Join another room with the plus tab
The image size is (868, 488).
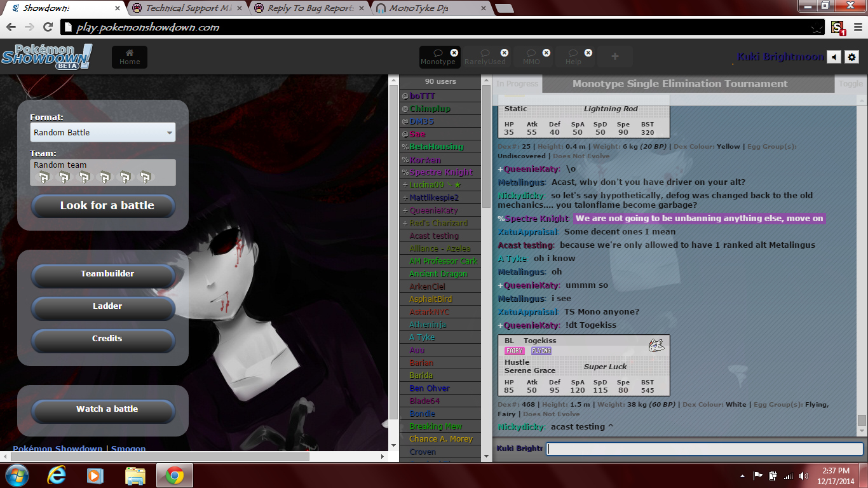(615, 57)
